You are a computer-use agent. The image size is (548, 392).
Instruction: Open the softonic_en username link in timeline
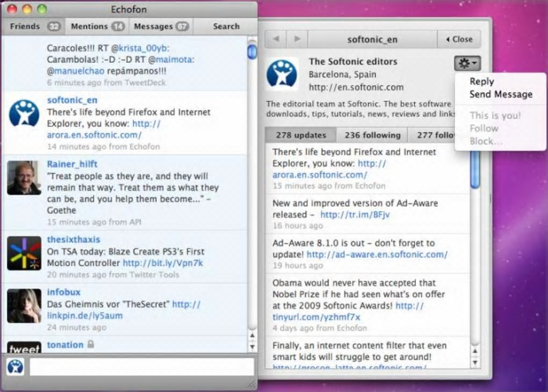point(72,100)
